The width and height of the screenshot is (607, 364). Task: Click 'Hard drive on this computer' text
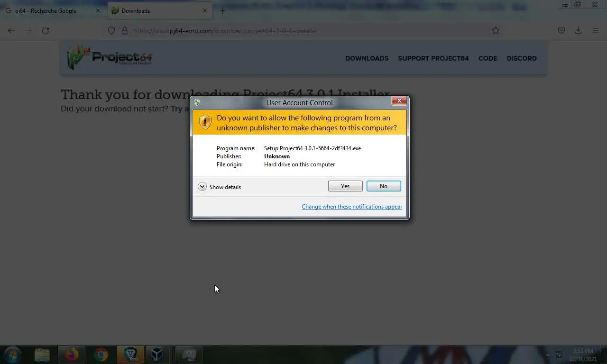click(299, 164)
